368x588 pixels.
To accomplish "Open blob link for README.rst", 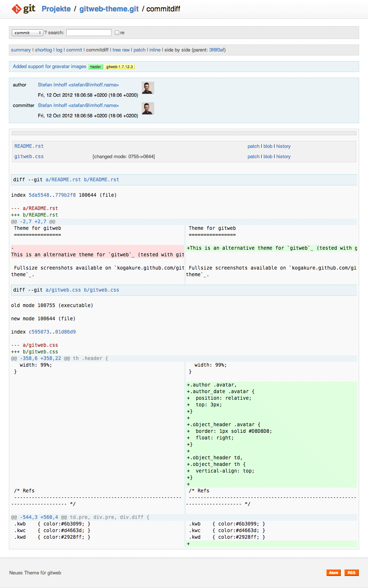I will [268, 146].
